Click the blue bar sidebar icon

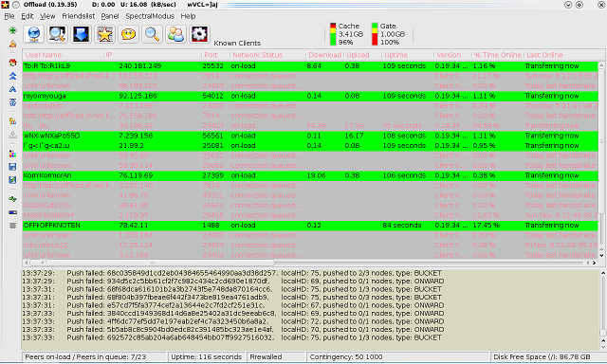(x=12, y=212)
